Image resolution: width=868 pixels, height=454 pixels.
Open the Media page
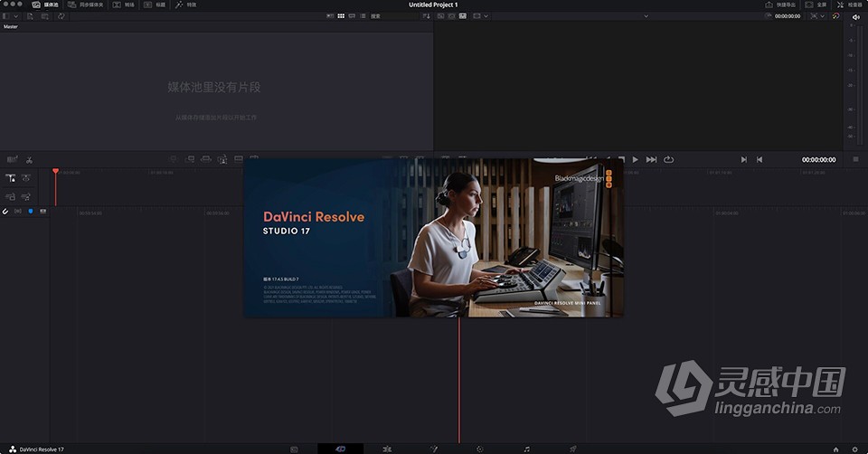(x=294, y=449)
